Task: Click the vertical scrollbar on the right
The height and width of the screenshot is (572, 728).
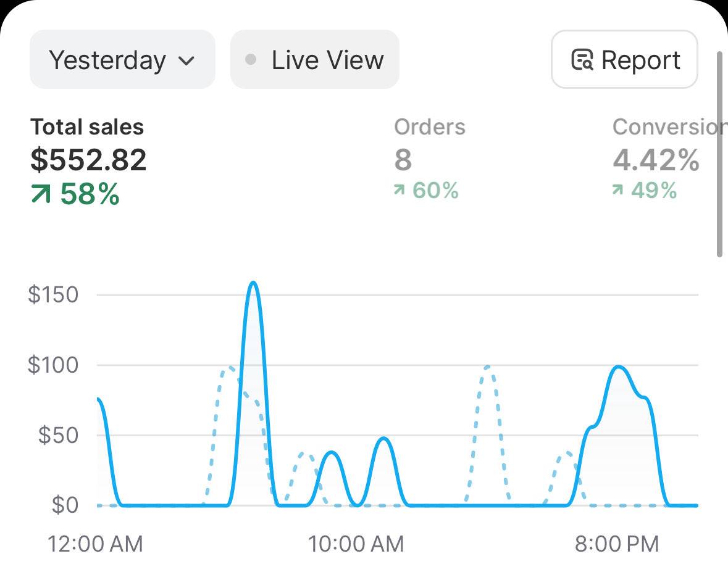Action: click(x=719, y=154)
